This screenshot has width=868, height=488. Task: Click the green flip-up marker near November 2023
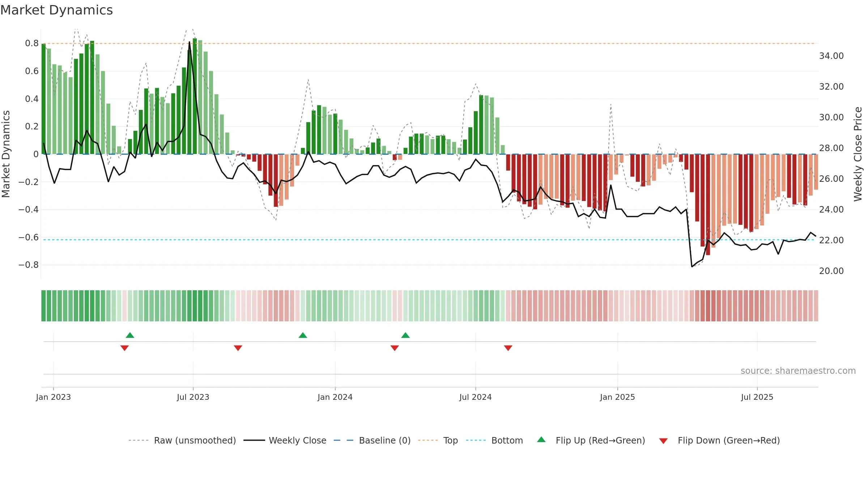303,335
